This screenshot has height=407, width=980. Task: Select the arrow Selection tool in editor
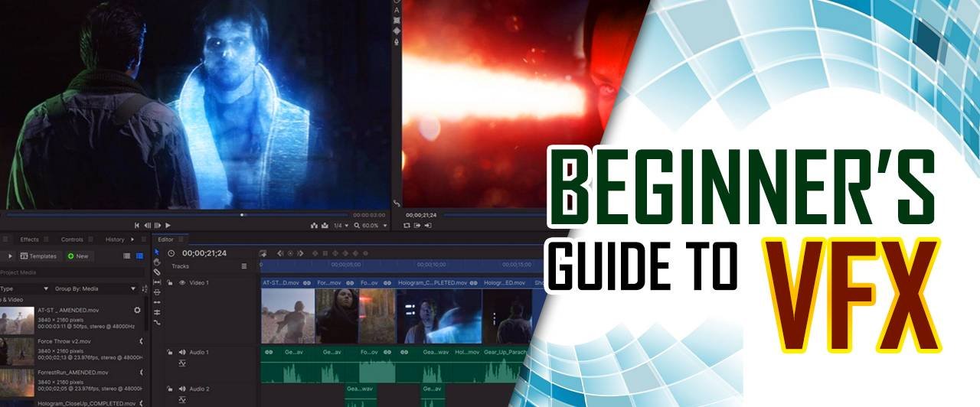[157, 252]
